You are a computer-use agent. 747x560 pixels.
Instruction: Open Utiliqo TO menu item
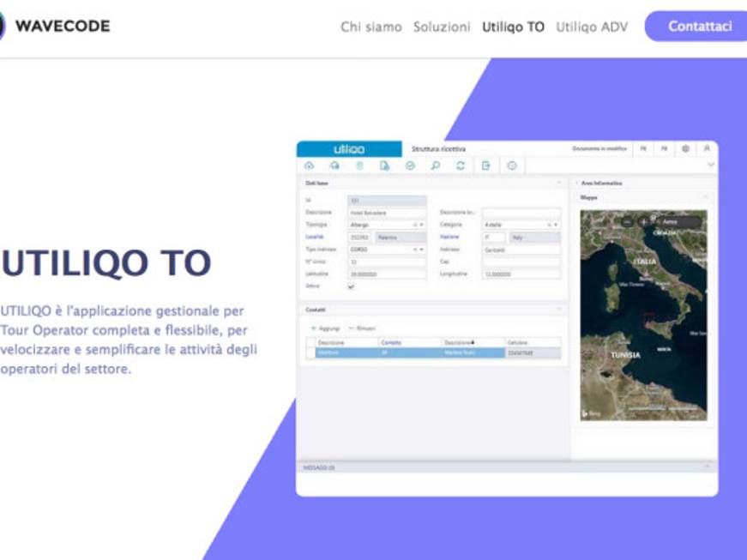point(513,27)
